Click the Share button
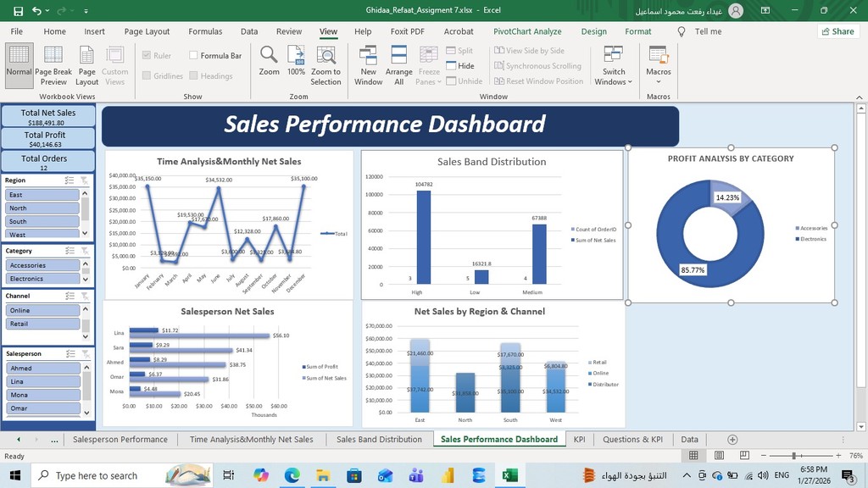This screenshot has width=868, height=488. coord(837,31)
